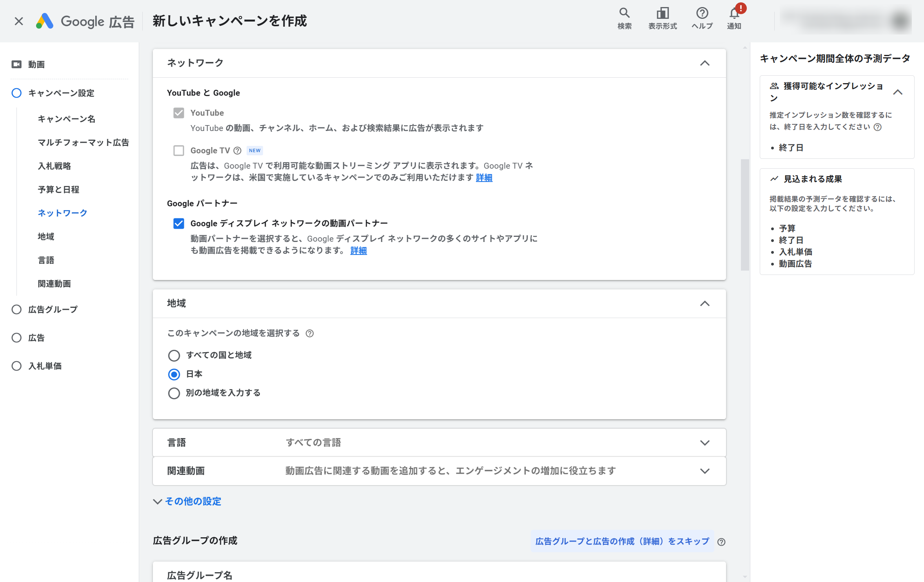The width and height of the screenshot is (924, 582).
Task: Close the new campaign creation page
Action: pyautogui.click(x=19, y=21)
